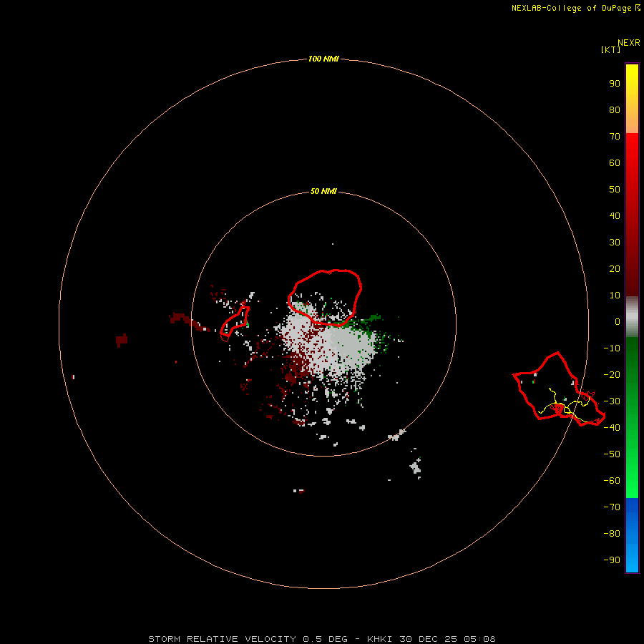The image size is (644, 644).
Task: Click the positive 60 scale value
Action: [615, 162]
